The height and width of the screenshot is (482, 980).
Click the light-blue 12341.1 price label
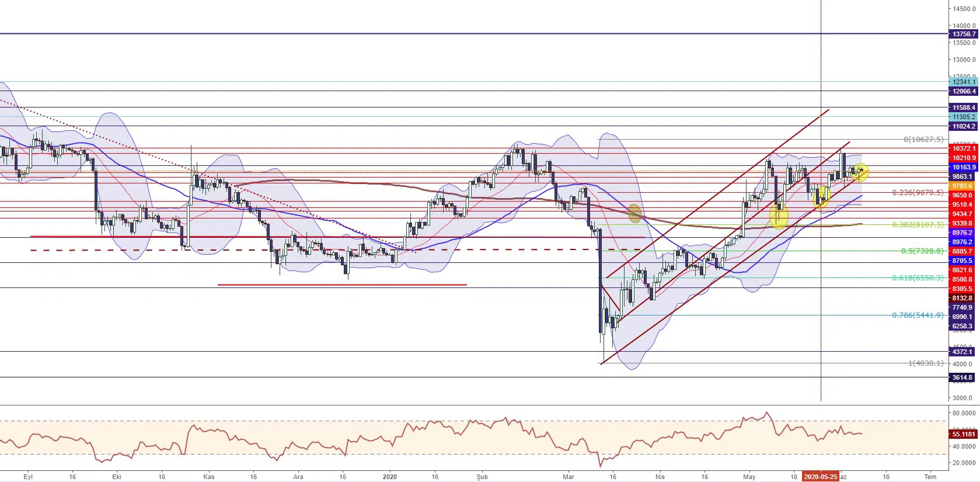[964, 82]
